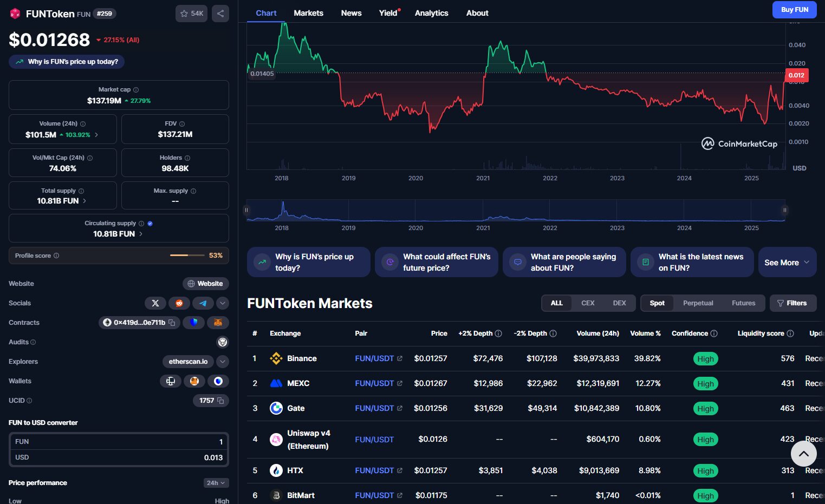Switch the markets list to Perpetual
This screenshot has height=504, width=825.
pos(698,303)
